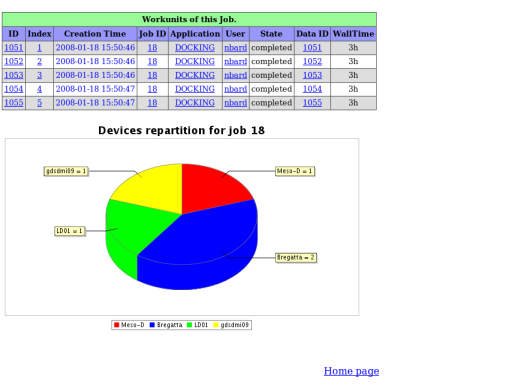The height and width of the screenshot is (386, 530).
Task: Click the WallTime column header
Action: pyautogui.click(x=353, y=34)
